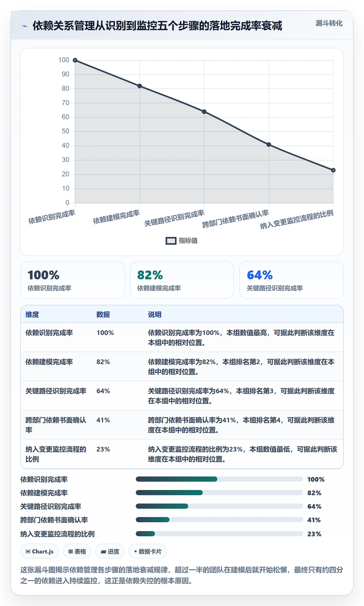Viewport: 364px width, 606px height.
Task: Click the 指标值 legend label text
Action: [x=188, y=241]
